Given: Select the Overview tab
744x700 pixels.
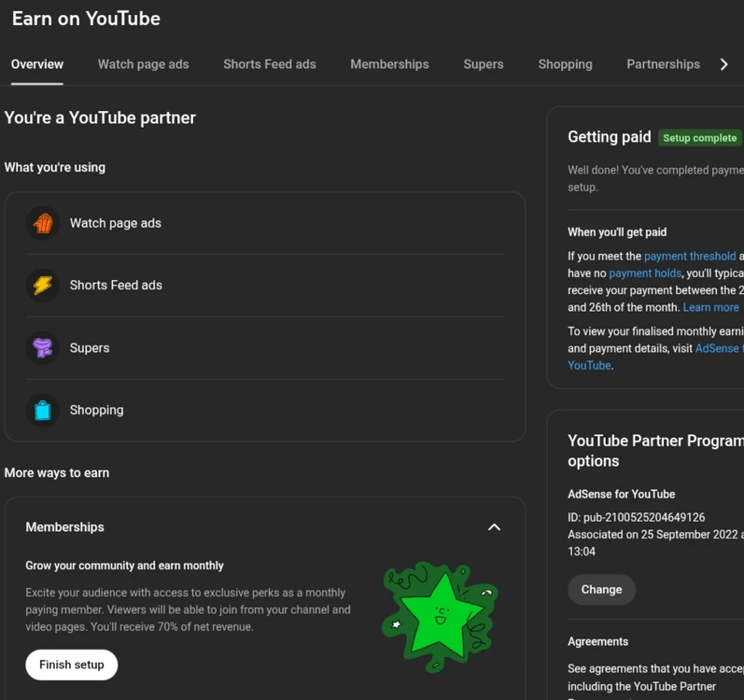Looking at the screenshot, I should tap(37, 64).
